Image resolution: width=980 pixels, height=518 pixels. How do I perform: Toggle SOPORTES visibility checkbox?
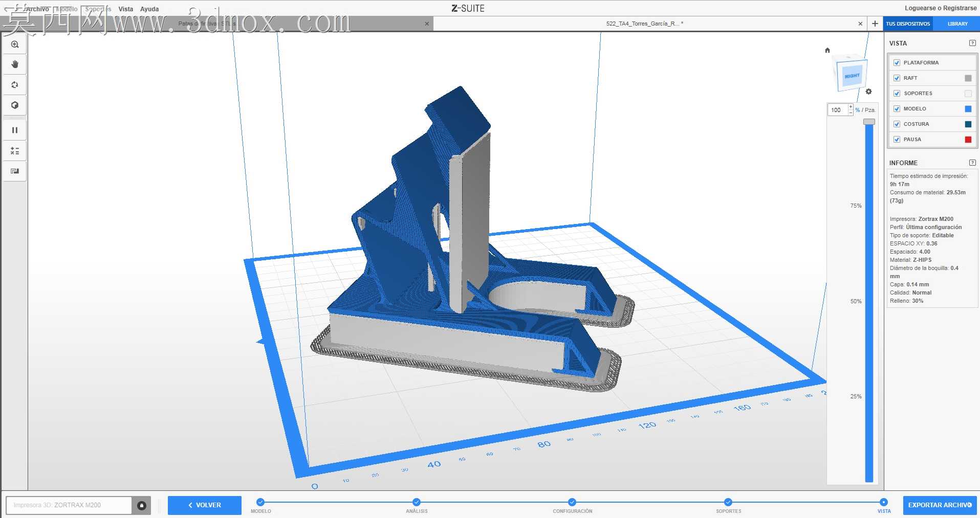tap(897, 94)
